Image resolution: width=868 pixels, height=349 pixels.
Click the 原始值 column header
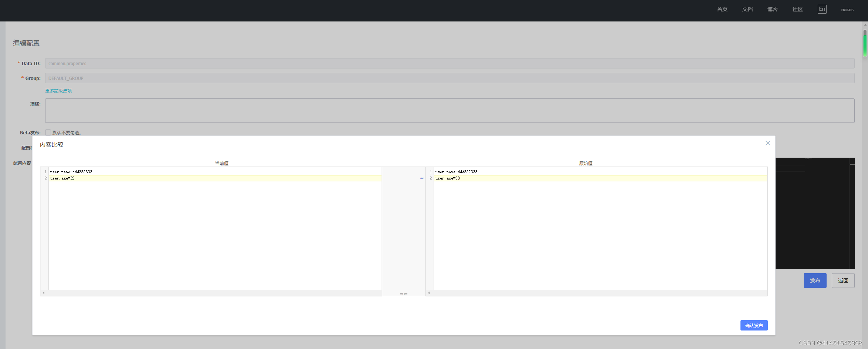click(586, 163)
